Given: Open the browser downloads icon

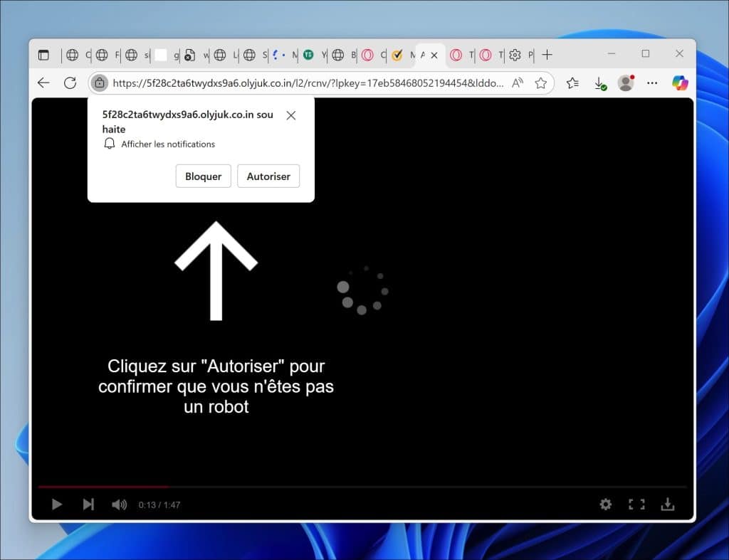Looking at the screenshot, I should 599,83.
